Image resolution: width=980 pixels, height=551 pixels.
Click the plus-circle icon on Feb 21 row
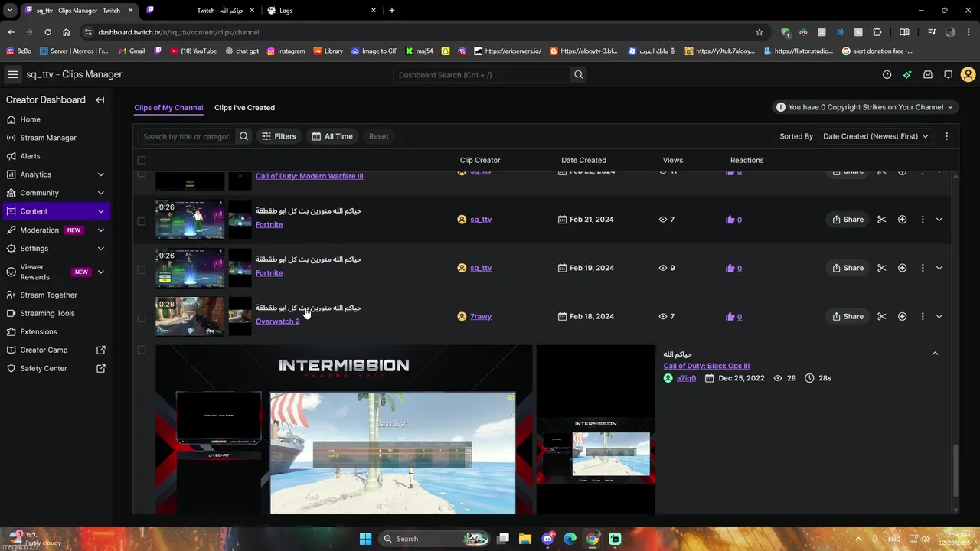tap(902, 220)
